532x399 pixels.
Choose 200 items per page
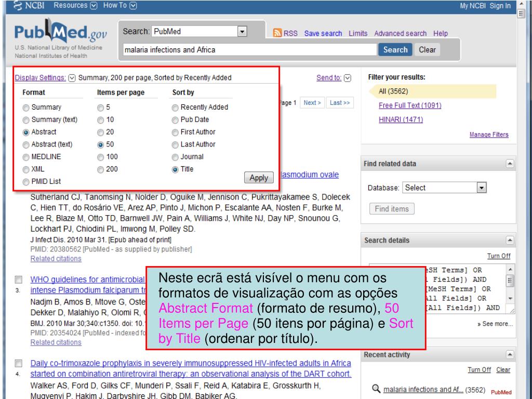100,170
